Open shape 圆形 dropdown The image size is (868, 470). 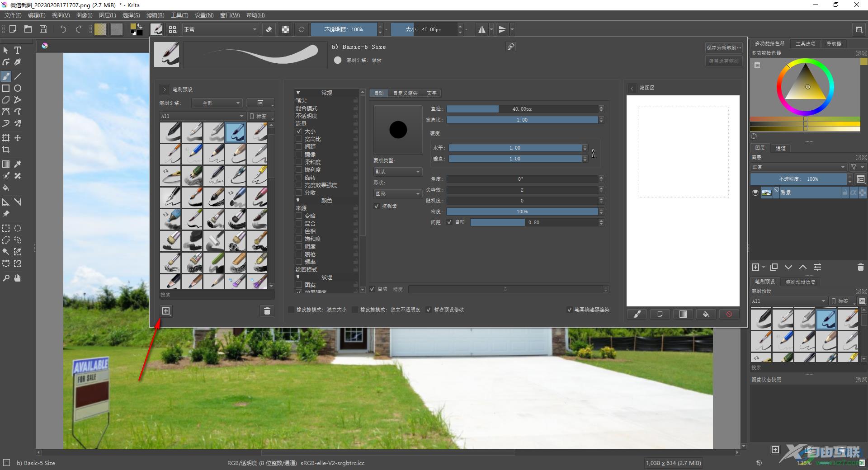click(397, 193)
